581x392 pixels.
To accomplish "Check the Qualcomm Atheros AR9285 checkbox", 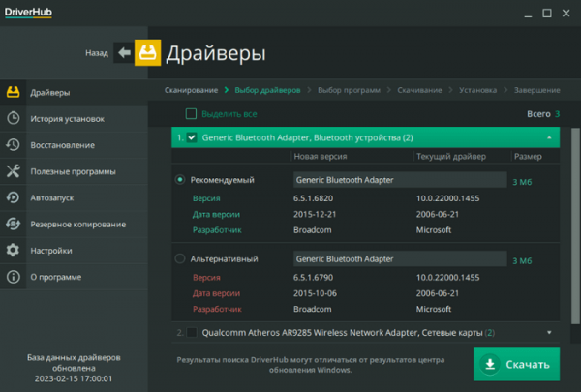I will [192, 332].
